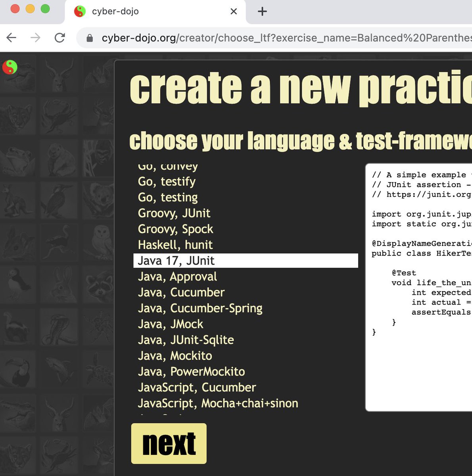Viewport: 472px width, 476px height.
Task: Click the lock icon in address bar
Action: coord(90,38)
